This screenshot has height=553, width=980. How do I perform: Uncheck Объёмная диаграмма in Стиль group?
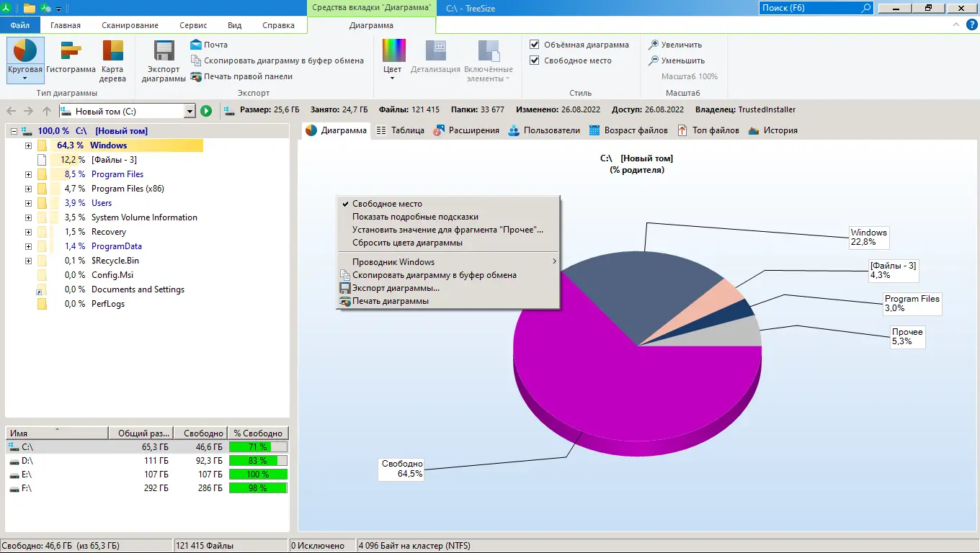(x=535, y=44)
